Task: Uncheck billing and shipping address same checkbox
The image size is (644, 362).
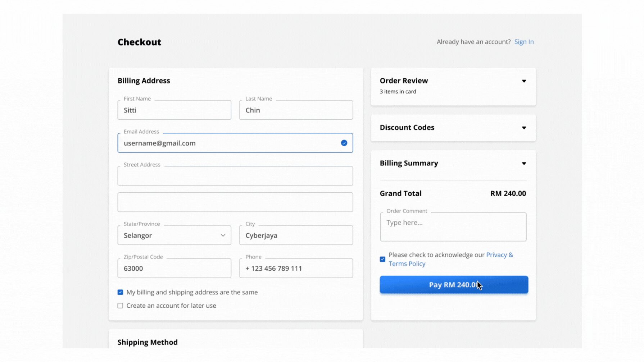Action: tap(120, 292)
